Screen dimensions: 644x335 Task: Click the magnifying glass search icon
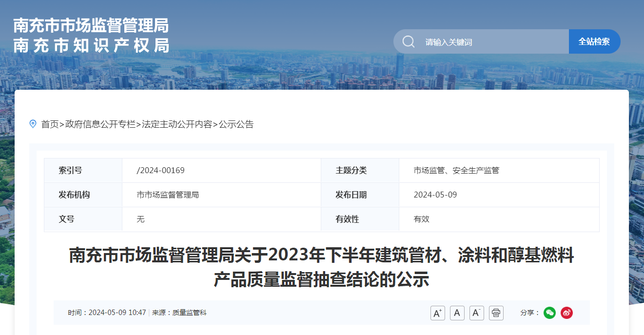(x=409, y=42)
